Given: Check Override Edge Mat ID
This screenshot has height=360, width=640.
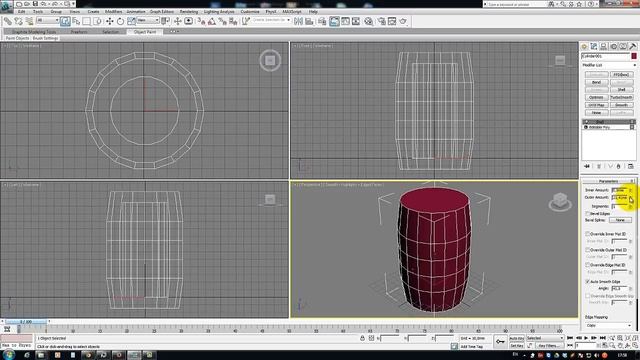Looking at the screenshot, I should pos(588,265).
